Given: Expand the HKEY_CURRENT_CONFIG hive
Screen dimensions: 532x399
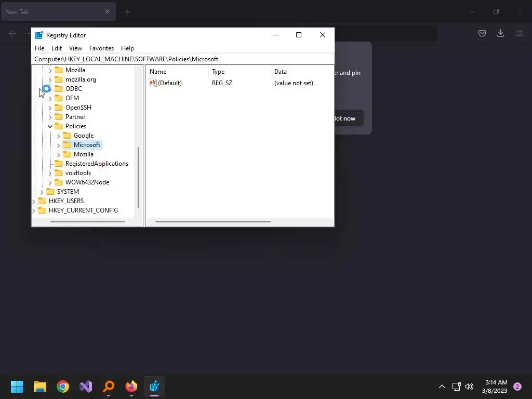Looking at the screenshot, I should click(x=34, y=211).
